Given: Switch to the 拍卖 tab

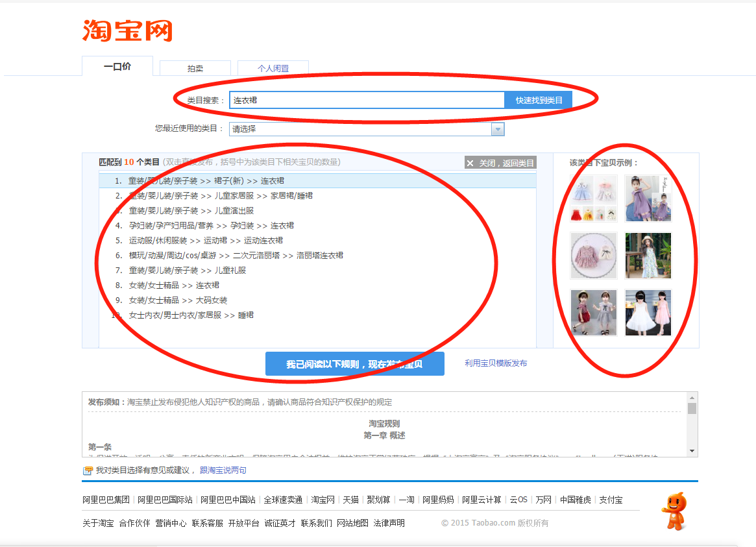Looking at the screenshot, I should (194, 68).
